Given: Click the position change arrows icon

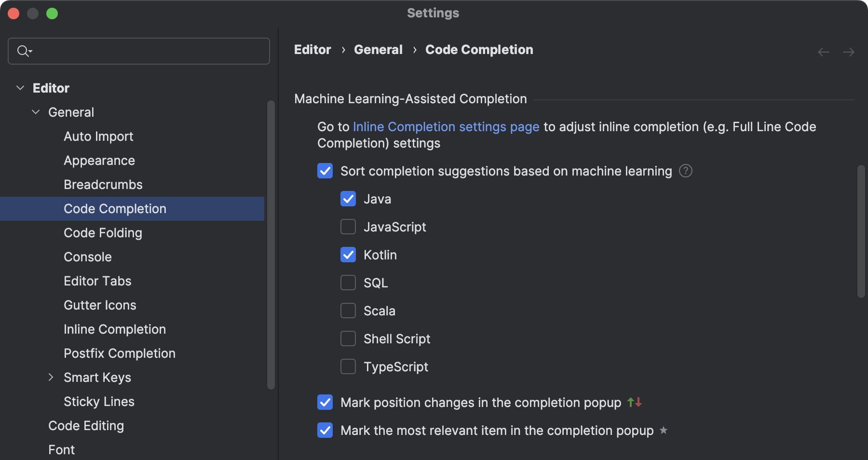Looking at the screenshot, I should [x=634, y=402].
